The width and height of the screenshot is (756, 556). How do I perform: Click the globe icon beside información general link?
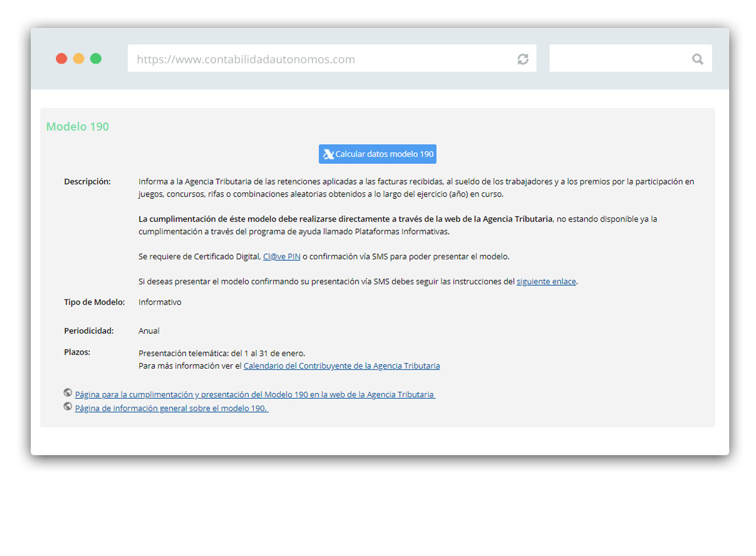[x=68, y=406]
